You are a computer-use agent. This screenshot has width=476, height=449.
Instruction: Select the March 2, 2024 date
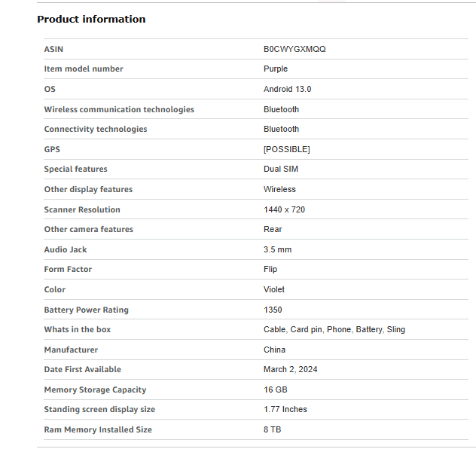290,370
